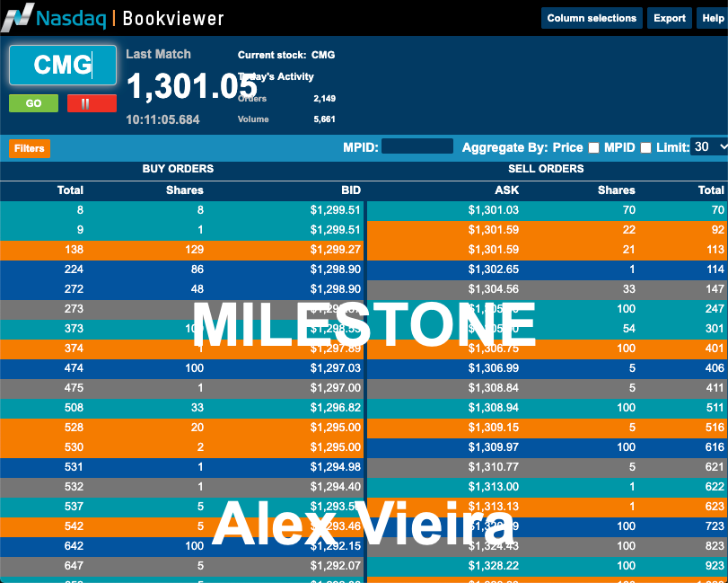This screenshot has width=728, height=583.
Task: Select bid price $1,297.03
Action: pyautogui.click(x=335, y=368)
